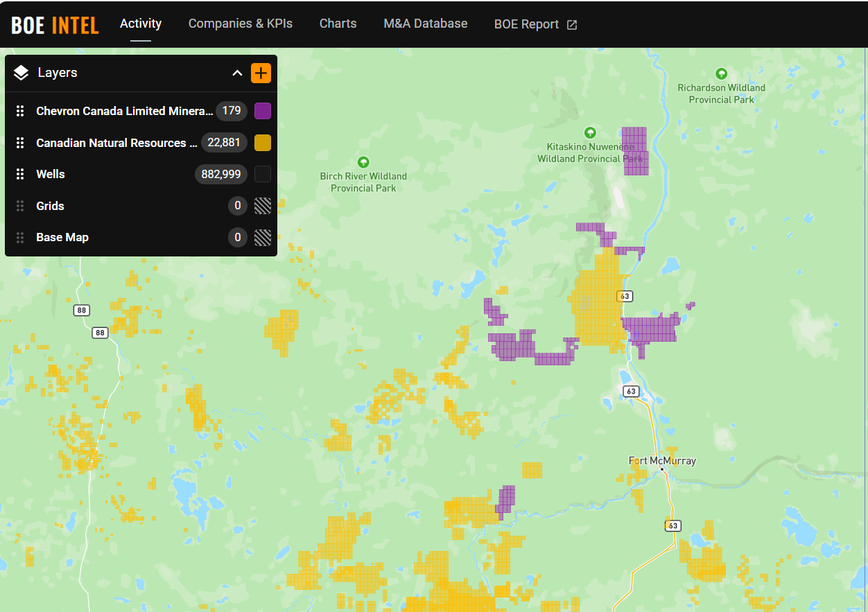Select the small purple lease block southwest of Fort McMurray
868x612 pixels.
pos(506,501)
